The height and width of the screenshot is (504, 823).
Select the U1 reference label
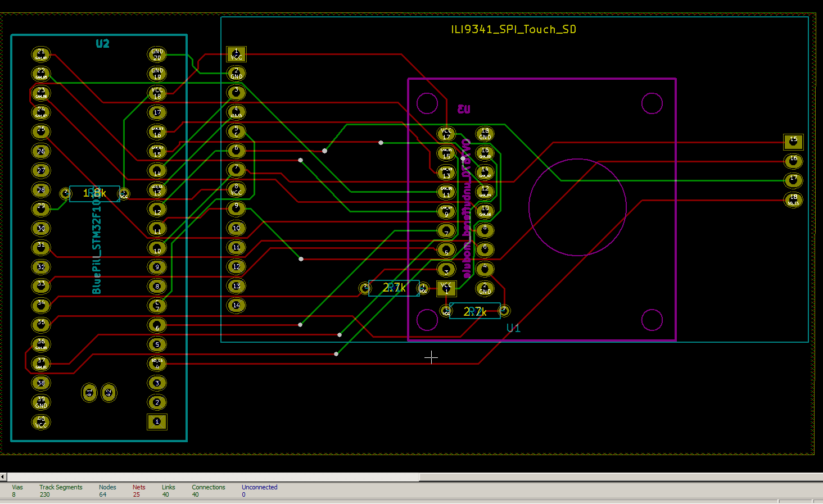click(x=513, y=329)
